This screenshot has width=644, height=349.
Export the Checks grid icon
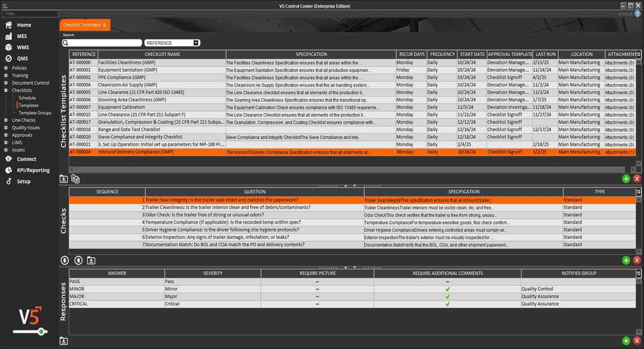pyautogui.click(x=91, y=260)
